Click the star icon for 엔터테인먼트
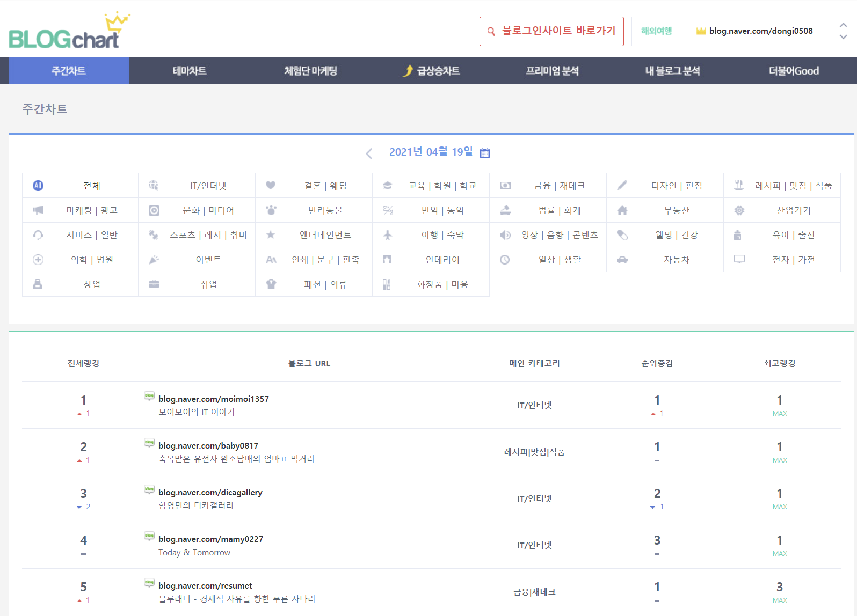The height and width of the screenshot is (616, 857). pyautogui.click(x=271, y=234)
